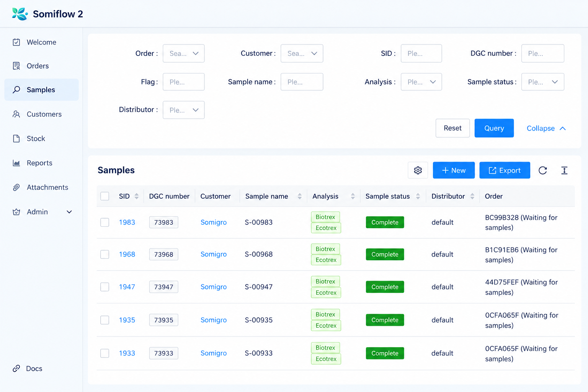
Task: Select the header select-all checkbox
Action: click(105, 196)
